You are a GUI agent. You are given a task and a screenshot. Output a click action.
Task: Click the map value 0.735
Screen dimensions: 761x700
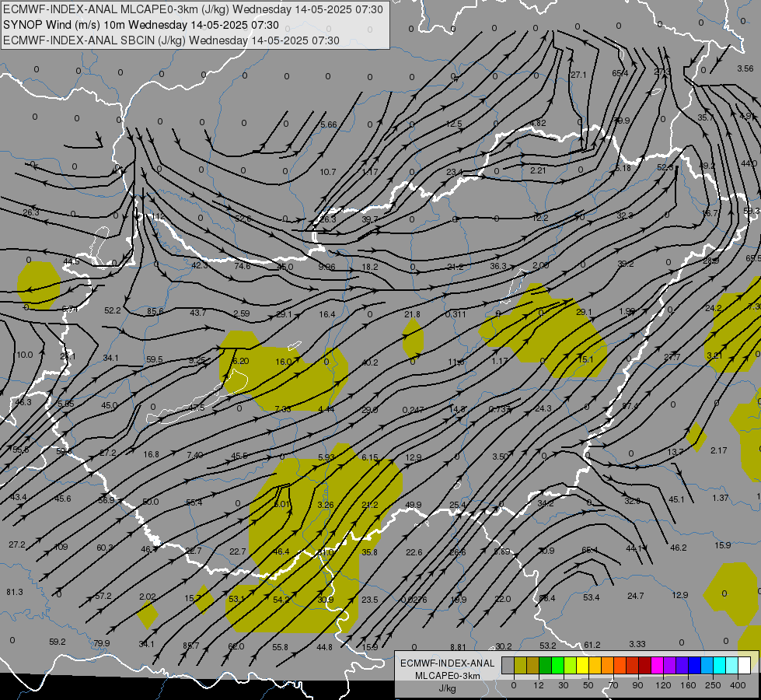(499, 409)
